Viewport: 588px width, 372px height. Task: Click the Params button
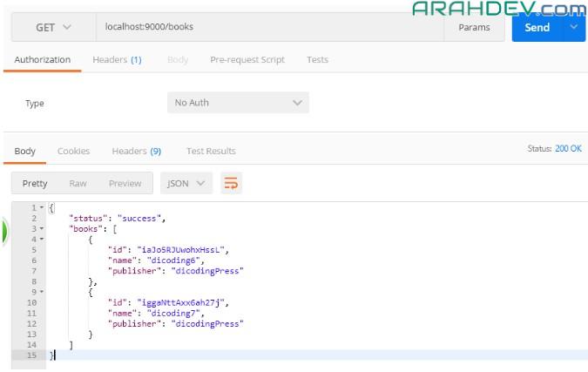point(474,27)
